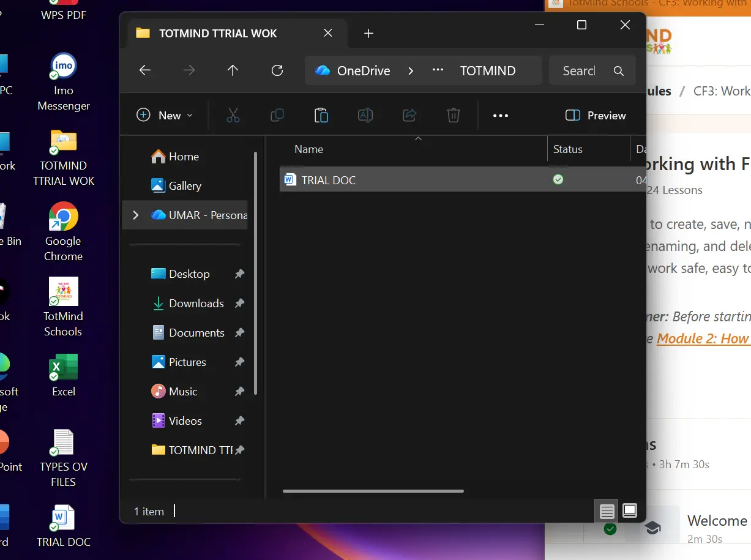Select TOTMIND TTRIAL WOK folder in navigation pane
Viewport: 751px width, 560px height.
point(192,450)
